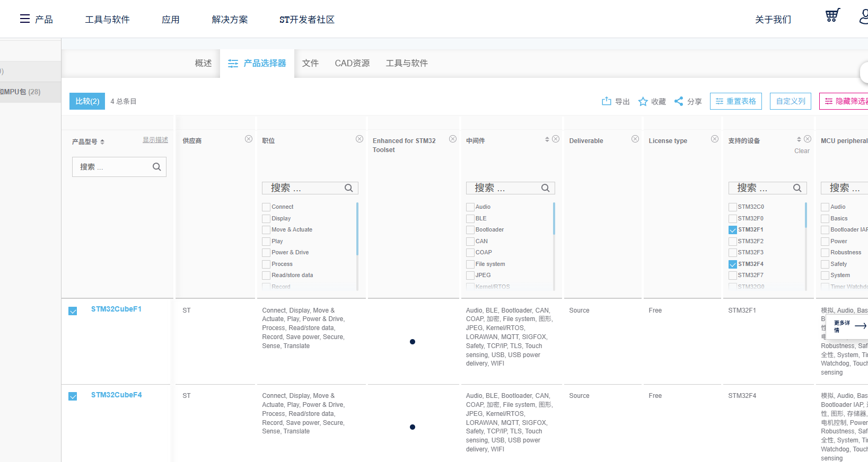Viewport: 868px width, 462px height.
Task: Click the 隐藏筛选器 button
Action: click(x=844, y=101)
